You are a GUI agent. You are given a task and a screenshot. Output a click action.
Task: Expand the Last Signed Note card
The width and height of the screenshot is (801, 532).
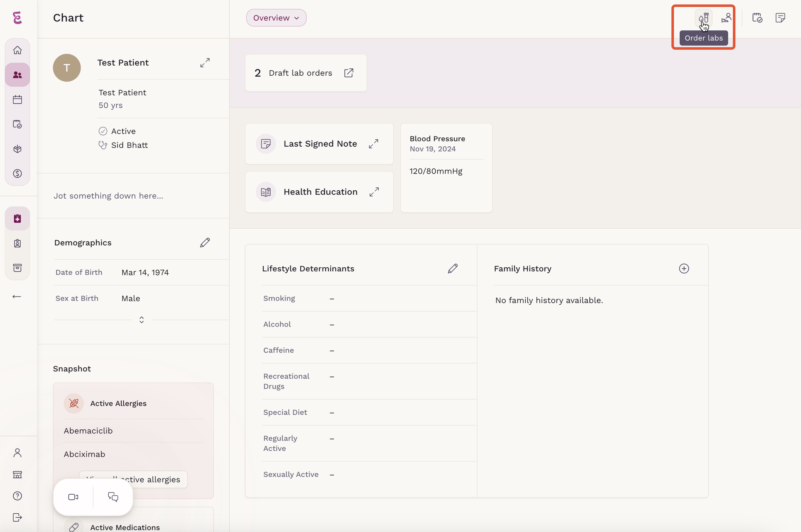click(374, 144)
